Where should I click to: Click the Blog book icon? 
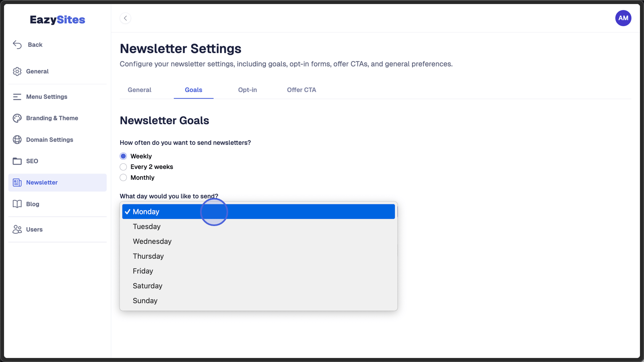(x=17, y=204)
